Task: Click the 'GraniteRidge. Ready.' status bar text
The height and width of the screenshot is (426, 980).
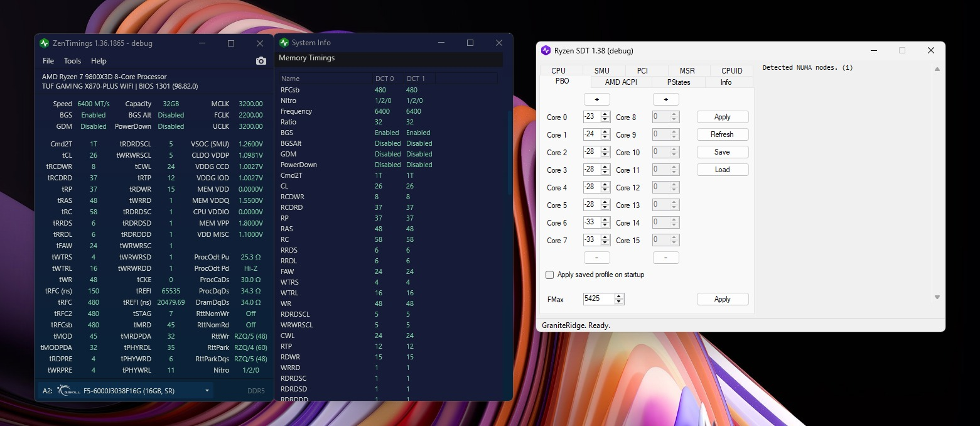Action: click(576, 325)
